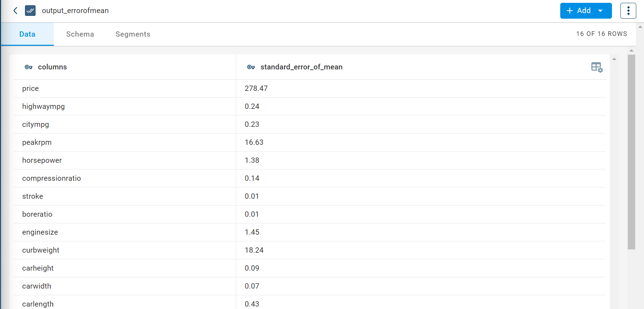Screen dimensions: 644x309
Task: Select the highwaympg row cell
Action: [125, 106]
